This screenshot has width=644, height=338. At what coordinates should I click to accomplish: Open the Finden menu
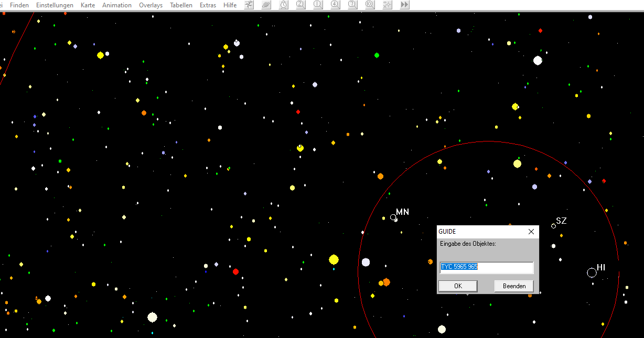pos(19,5)
